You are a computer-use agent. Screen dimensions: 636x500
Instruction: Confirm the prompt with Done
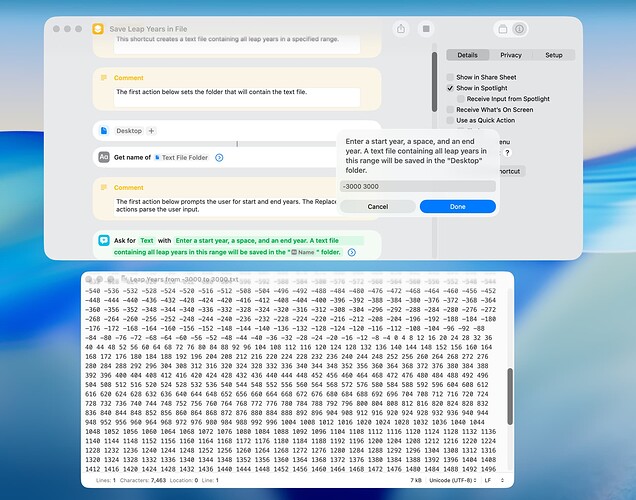[458, 206]
